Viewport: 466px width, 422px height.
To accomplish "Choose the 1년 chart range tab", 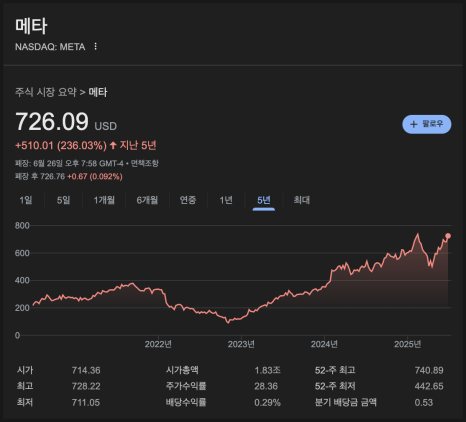I will (226, 200).
